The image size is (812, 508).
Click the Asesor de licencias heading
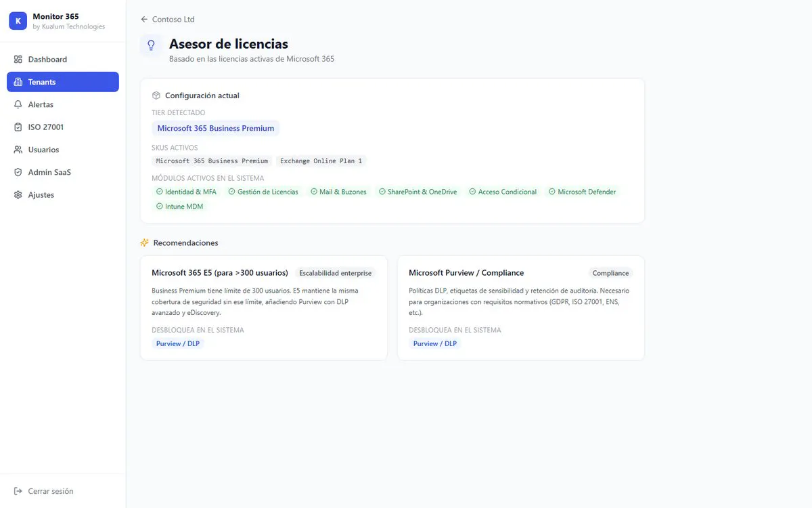tap(229, 44)
